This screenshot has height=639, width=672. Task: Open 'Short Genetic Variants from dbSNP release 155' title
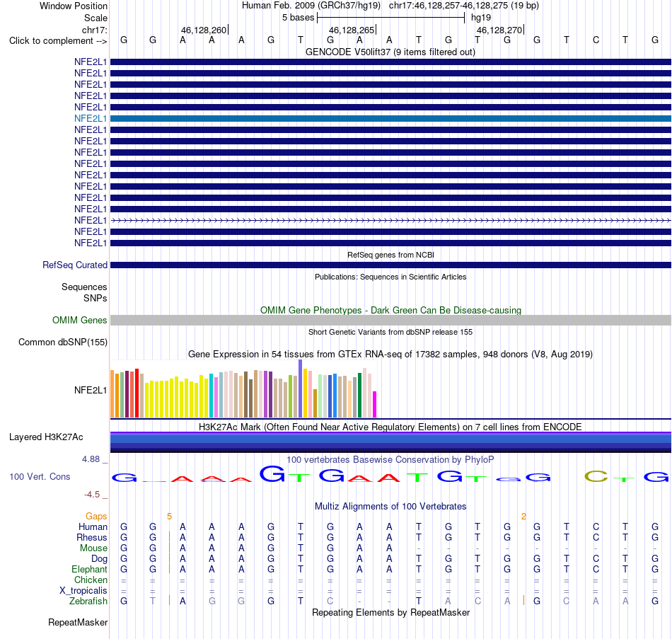pos(390,332)
